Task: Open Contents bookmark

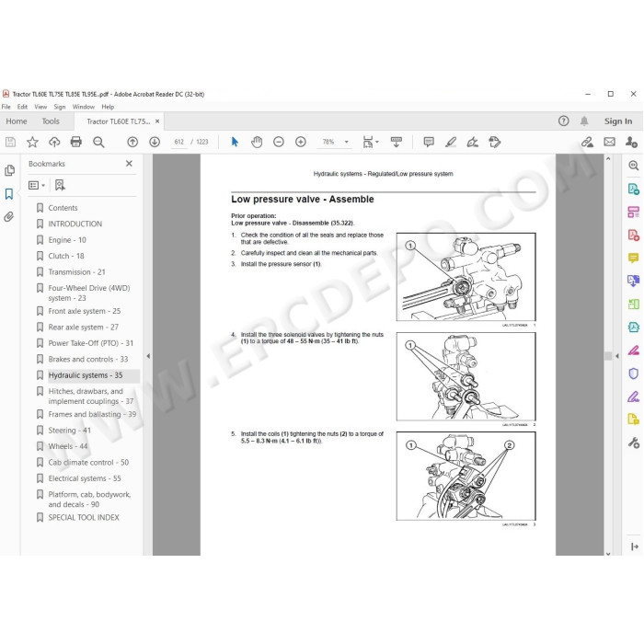Action: pos(63,208)
